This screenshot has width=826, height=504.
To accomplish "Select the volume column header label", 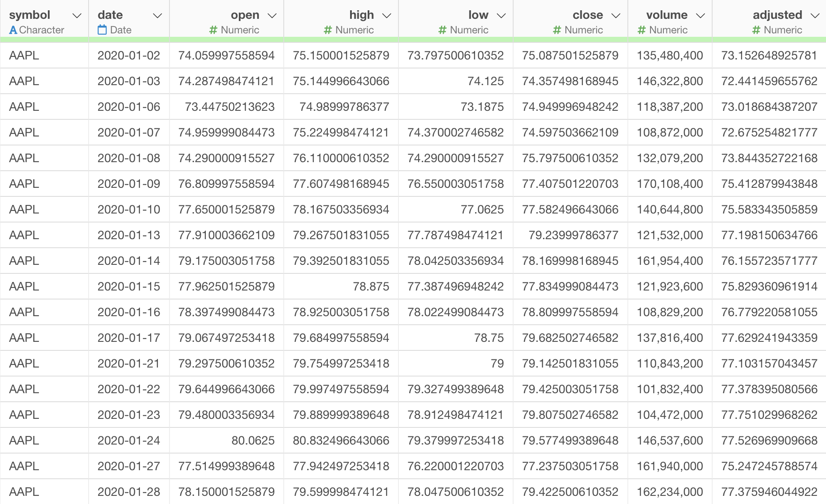I will (667, 15).
